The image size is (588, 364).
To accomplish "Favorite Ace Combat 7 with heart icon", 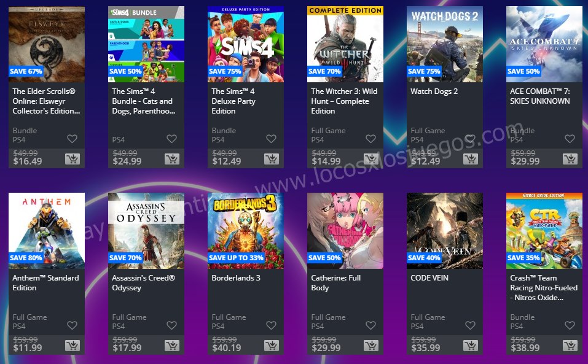I will (570, 139).
